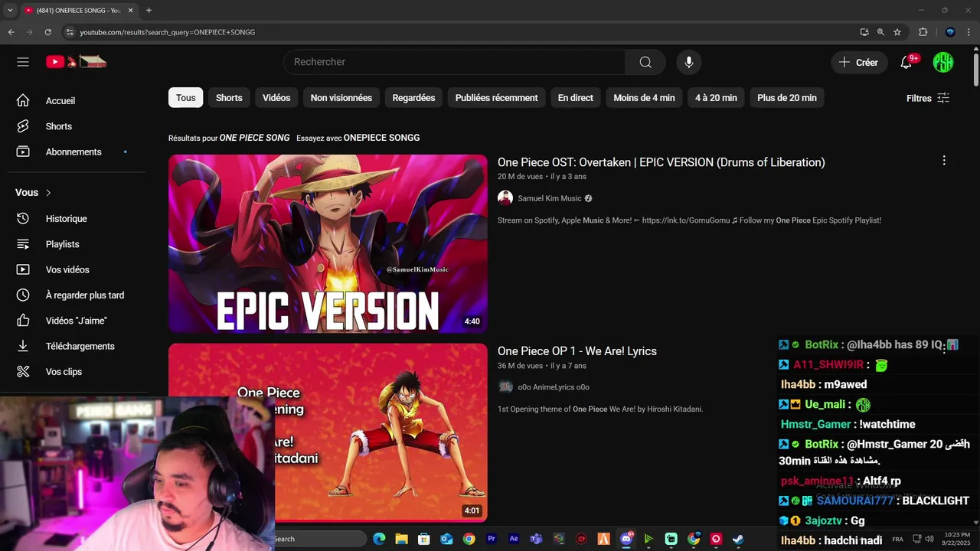Open the notifications bell

tap(906, 62)
